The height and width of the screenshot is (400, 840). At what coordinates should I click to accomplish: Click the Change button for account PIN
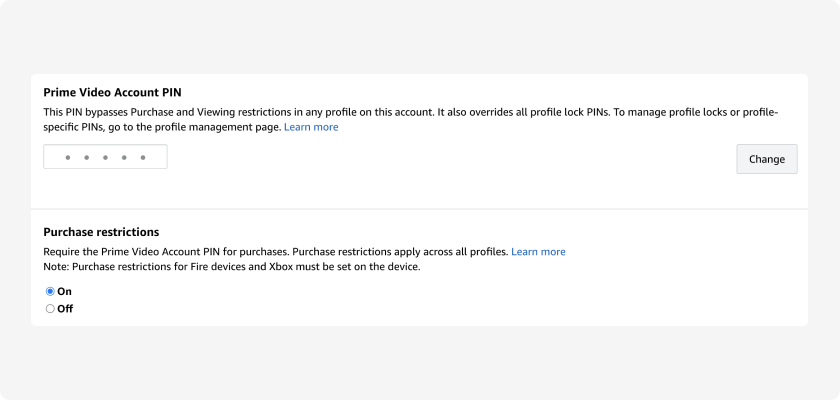pyautogui.click(x=767, y=159)
